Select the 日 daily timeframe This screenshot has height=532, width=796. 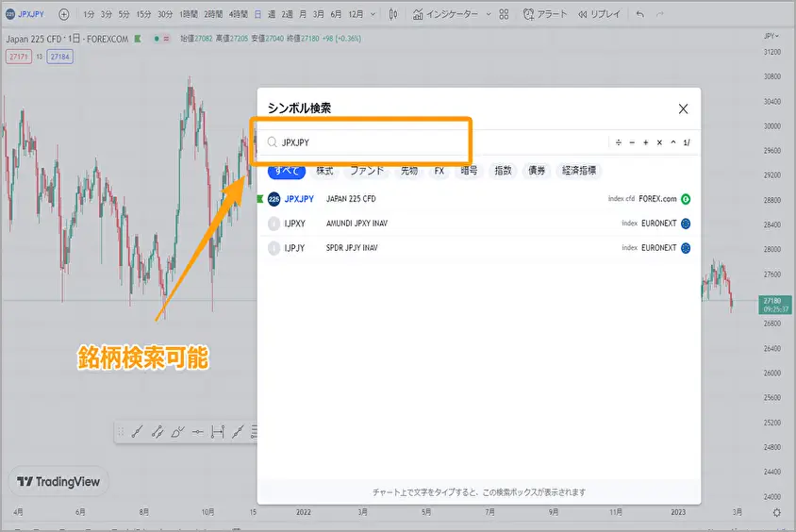point(257,14)
